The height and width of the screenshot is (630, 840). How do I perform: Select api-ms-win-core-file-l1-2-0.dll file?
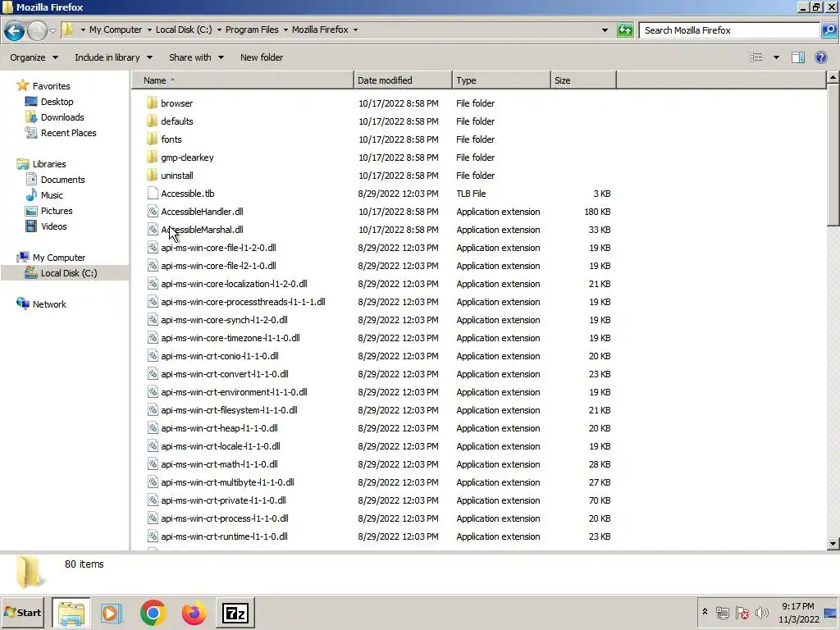218,248
